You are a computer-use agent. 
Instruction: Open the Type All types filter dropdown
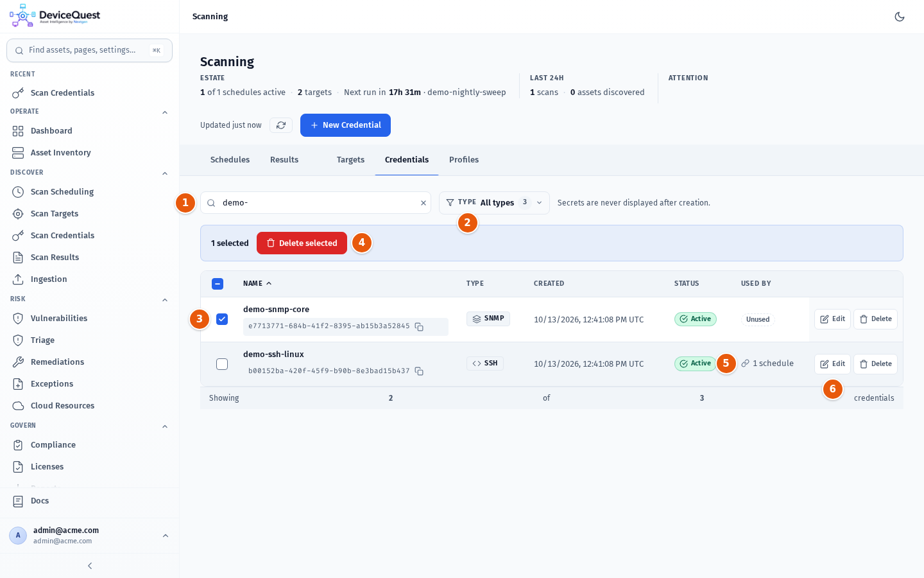click(494, 203)
